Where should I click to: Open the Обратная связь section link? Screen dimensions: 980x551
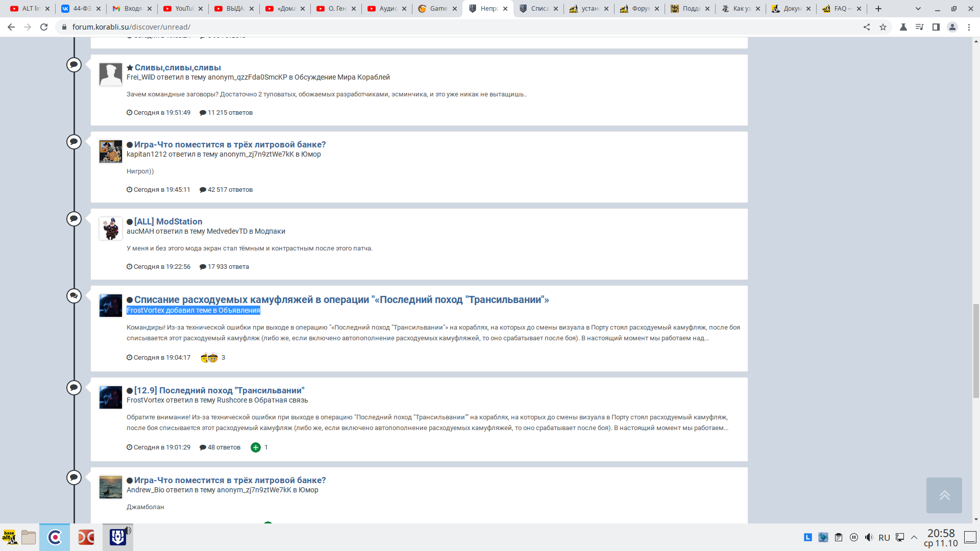point(281,400)
